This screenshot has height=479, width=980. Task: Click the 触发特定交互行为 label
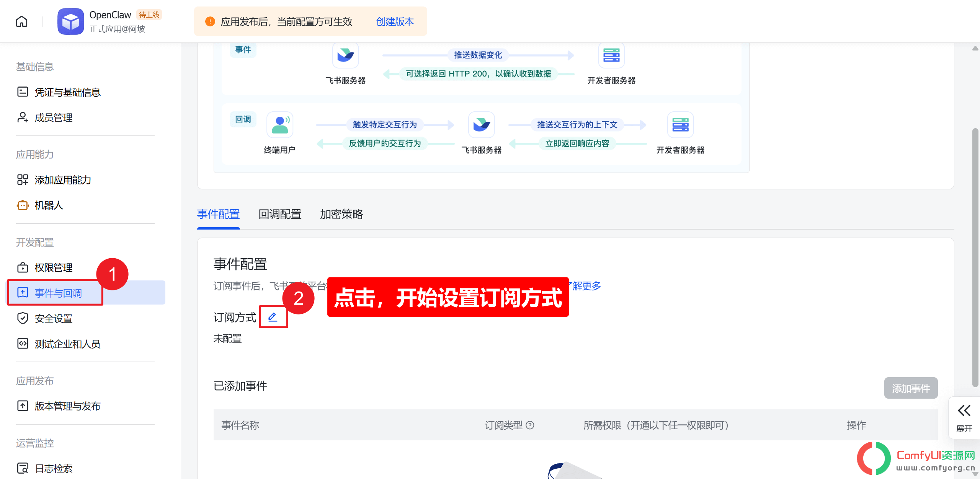tap(385, 125)
